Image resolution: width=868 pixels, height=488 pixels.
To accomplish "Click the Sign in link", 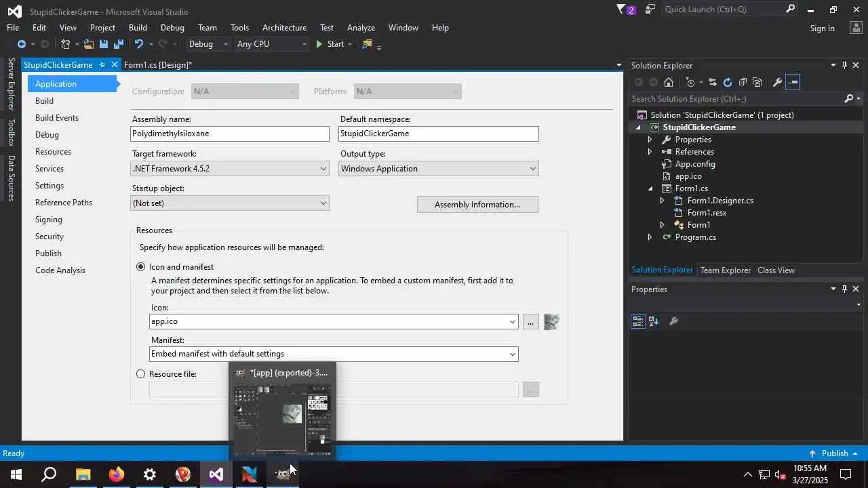I will [822, 28].
